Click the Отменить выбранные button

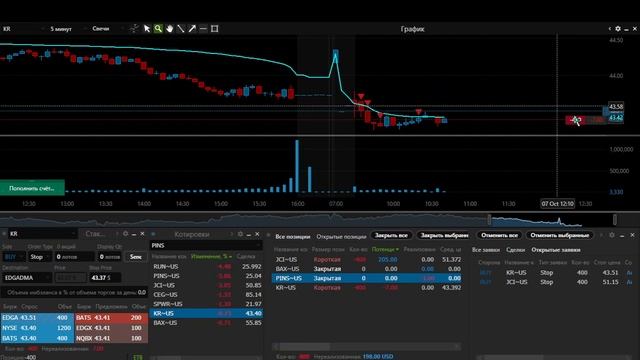[560, 236]
